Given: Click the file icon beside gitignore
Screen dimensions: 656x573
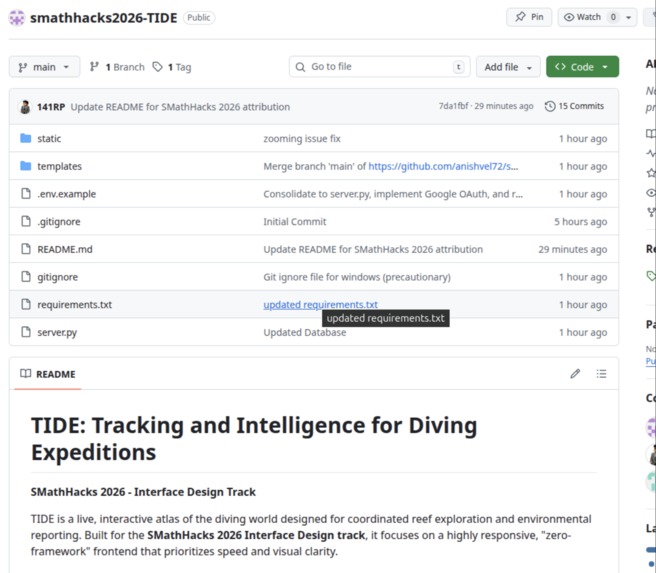Looking at the screenshot, I should [x=26, y=277].
